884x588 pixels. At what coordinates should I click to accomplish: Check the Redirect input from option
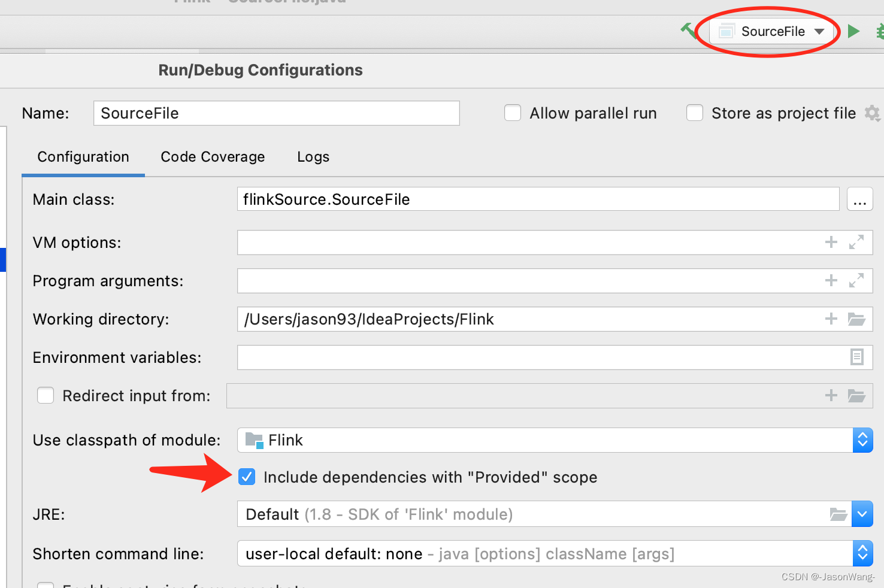tap(46, 395)
